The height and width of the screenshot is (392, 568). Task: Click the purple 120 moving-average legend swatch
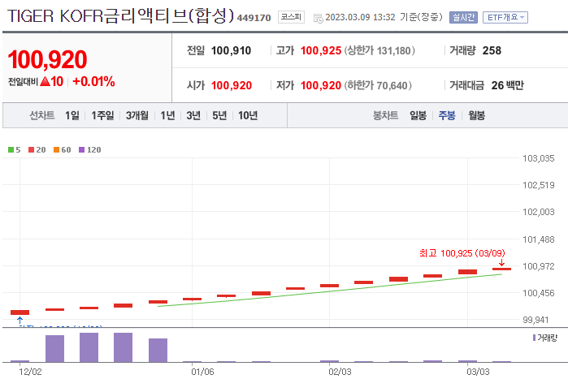[81, 149]
